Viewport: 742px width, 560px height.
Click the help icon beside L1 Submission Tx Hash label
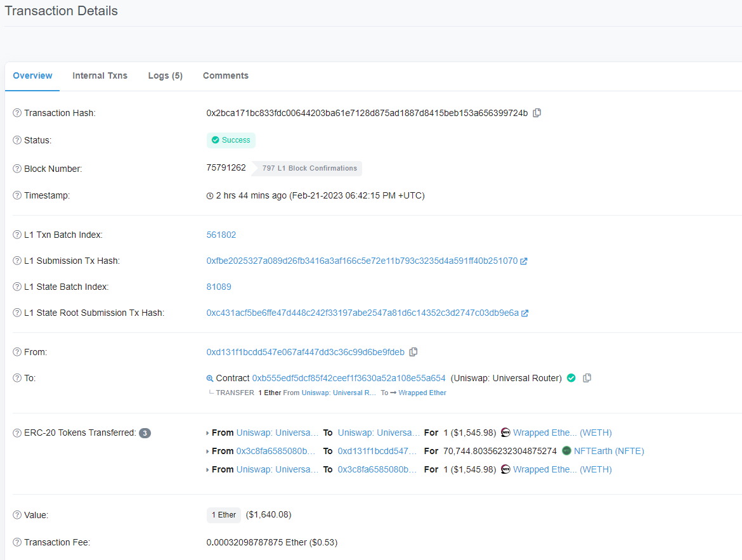pyautogui.click(x=17, y=261)
